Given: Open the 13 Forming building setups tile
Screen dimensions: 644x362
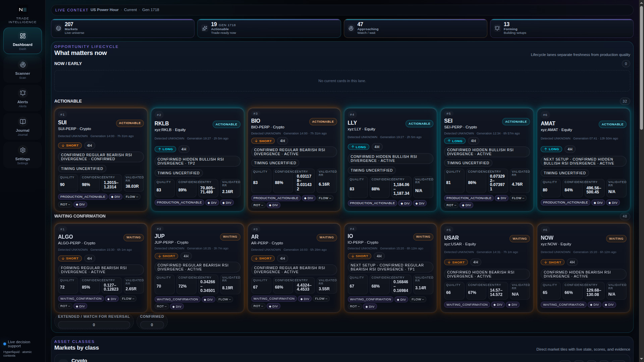Looking at the screenshot, I should click(x=561, y=28).
